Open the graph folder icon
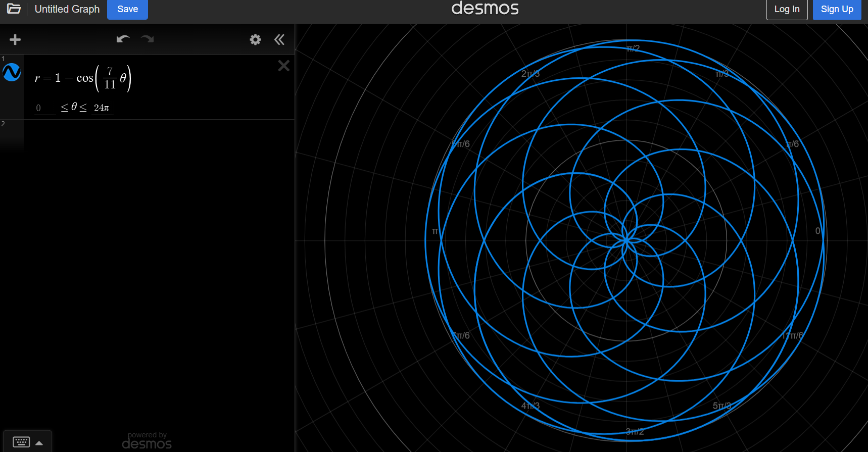The height and width of the screenshot is (452, 868). pos(14,9)
